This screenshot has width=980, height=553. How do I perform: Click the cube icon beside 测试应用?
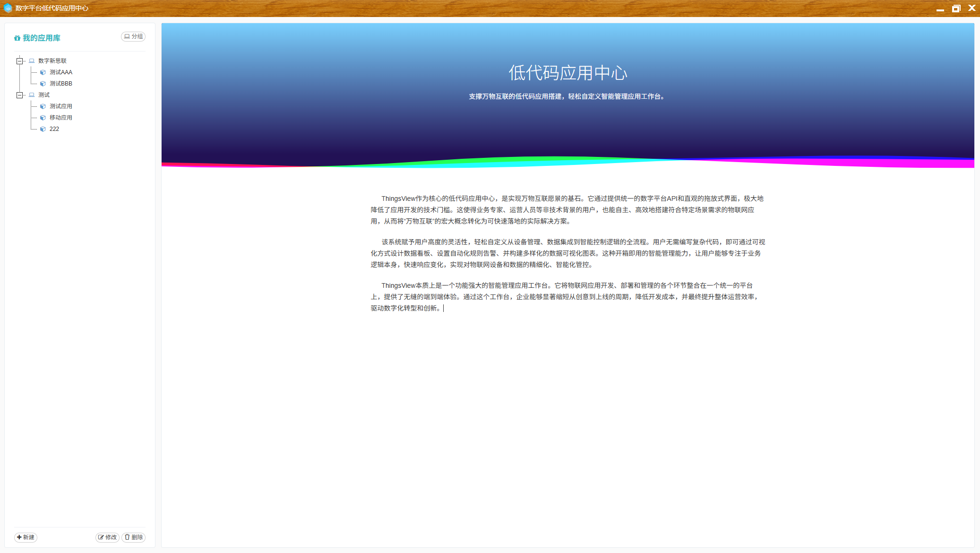pos(43,106)
